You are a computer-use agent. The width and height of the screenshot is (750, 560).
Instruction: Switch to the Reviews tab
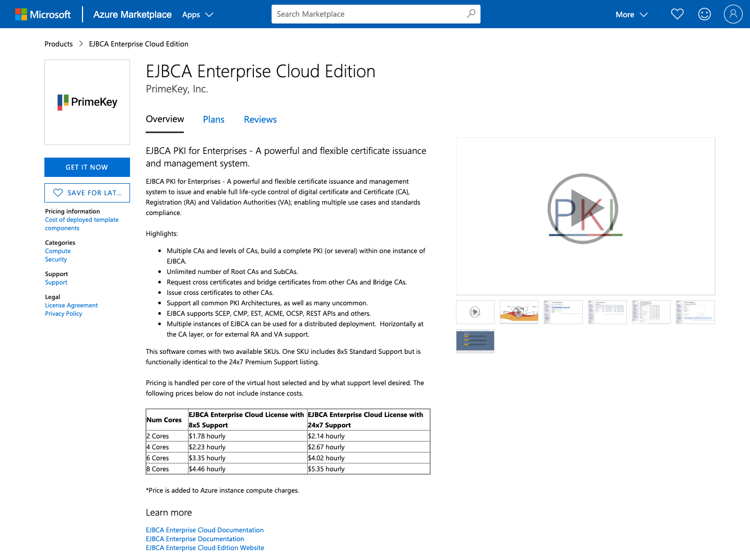pyautogui.click(x=260, y=120)
